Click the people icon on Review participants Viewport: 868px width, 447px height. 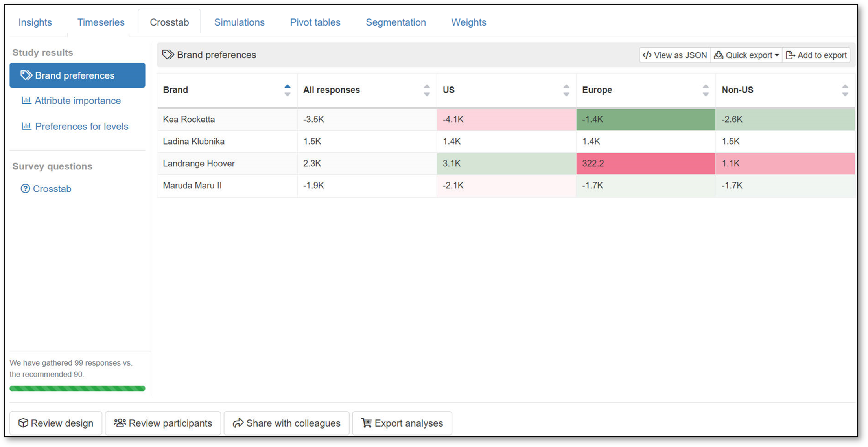[120, 423]
